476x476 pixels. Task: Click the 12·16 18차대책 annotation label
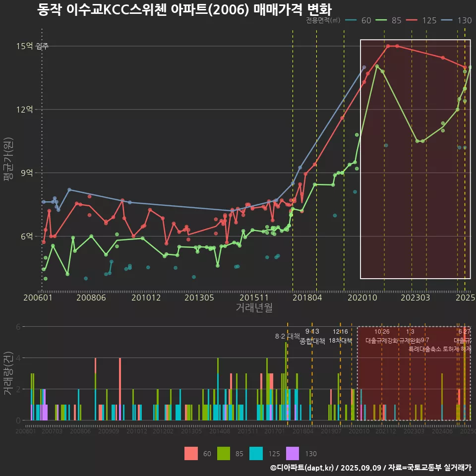(340, 336)
